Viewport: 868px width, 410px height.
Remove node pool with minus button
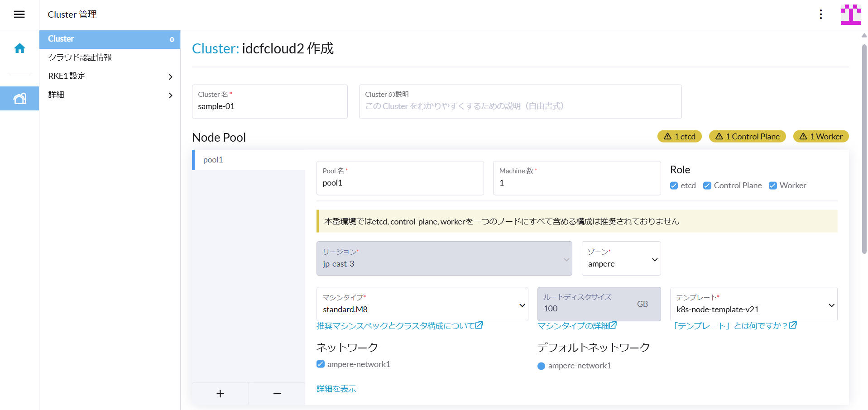[x=277, y=394]
